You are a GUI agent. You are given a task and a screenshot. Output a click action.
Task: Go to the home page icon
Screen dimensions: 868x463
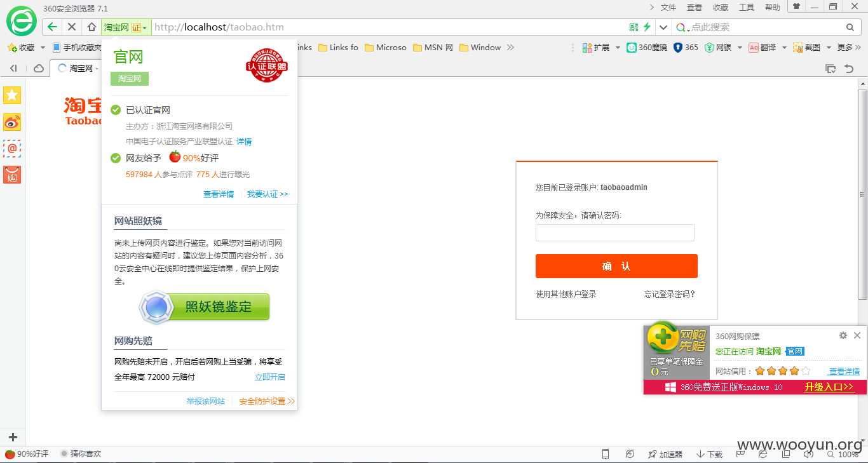[92, 27]
